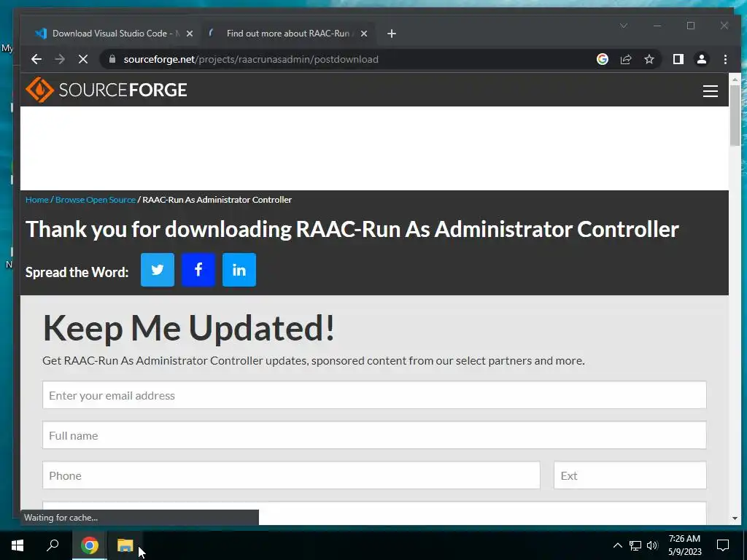Image resolution: width=747 pixels, height=560 pixels.
Task: Open a new tab
Action: [392, 34]
